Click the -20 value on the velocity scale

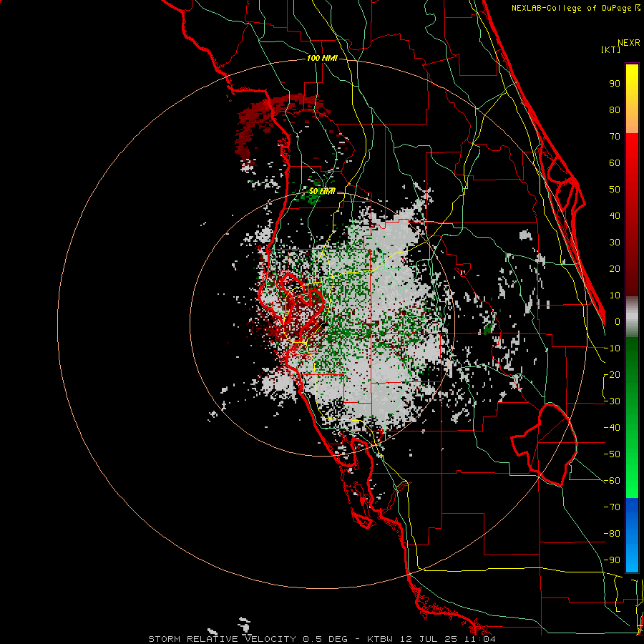click(x=612, y=374)
